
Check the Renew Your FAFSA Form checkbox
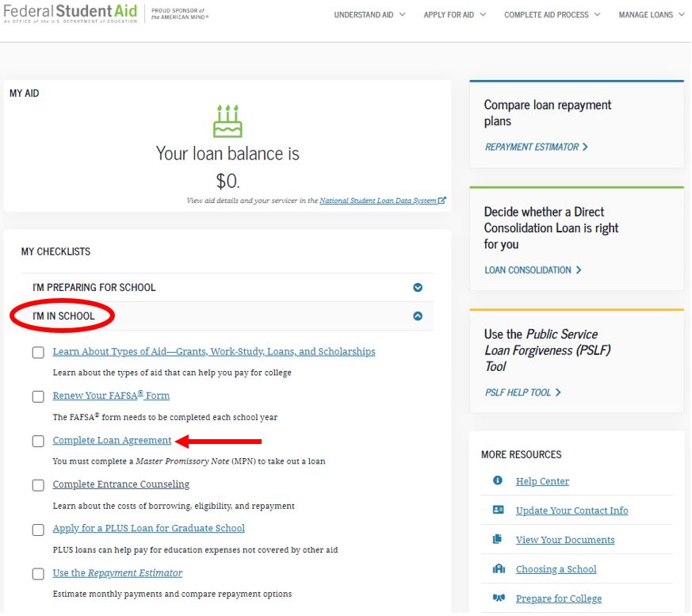(38, 396)
